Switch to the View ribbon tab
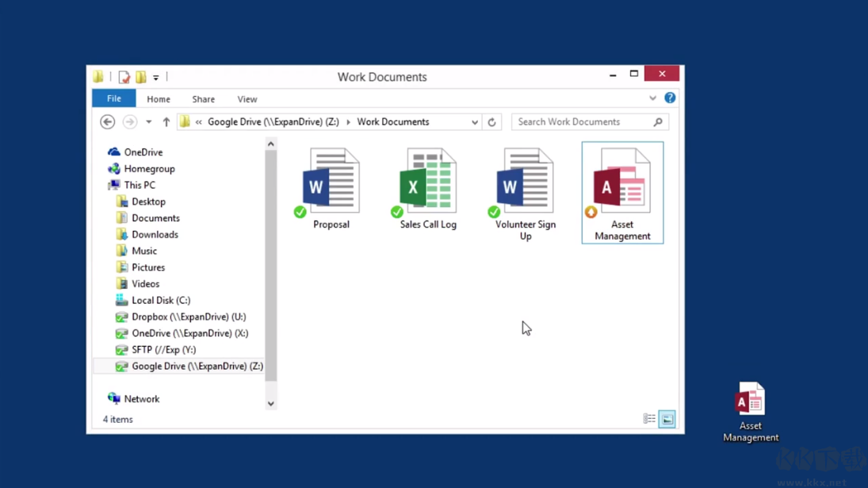868x488 pixels. (x=247, y=99)
